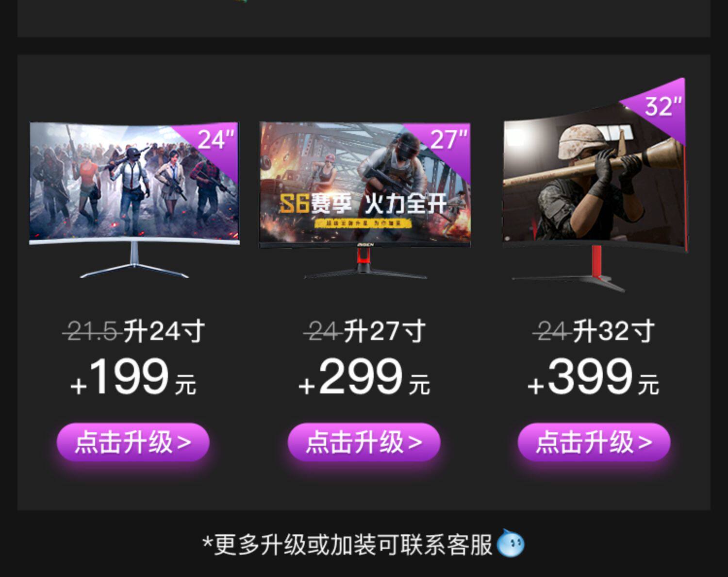
Task: Click the 24 inch upgrade button
Action: (x=133, y=442)
